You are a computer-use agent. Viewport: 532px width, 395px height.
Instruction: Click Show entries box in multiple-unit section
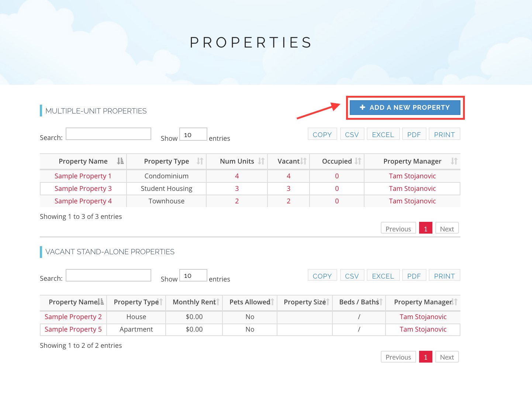(193, 134)
